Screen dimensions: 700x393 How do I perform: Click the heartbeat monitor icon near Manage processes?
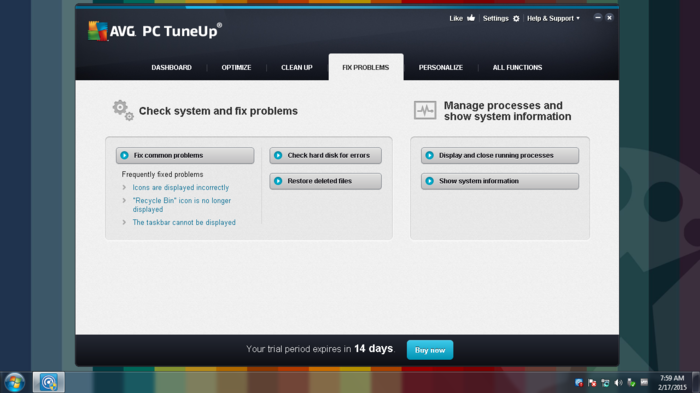425,110
